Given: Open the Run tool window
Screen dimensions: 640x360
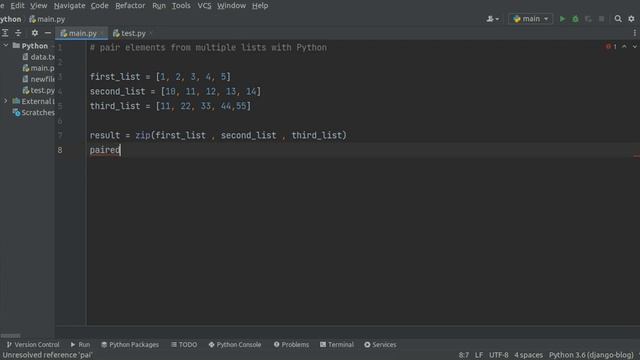Looking at the screenshot, I should click(80, 345).
